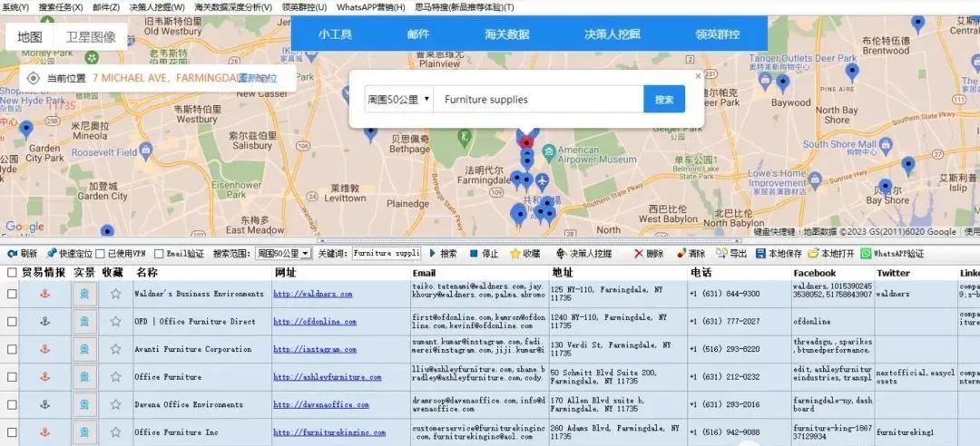
Task: Open the 搜索任务(X) menu
Action: pyautogui.click(x=61, y=7)
